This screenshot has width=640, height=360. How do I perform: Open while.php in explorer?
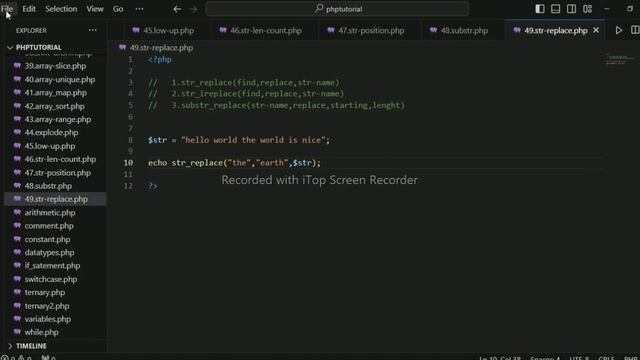41,332
